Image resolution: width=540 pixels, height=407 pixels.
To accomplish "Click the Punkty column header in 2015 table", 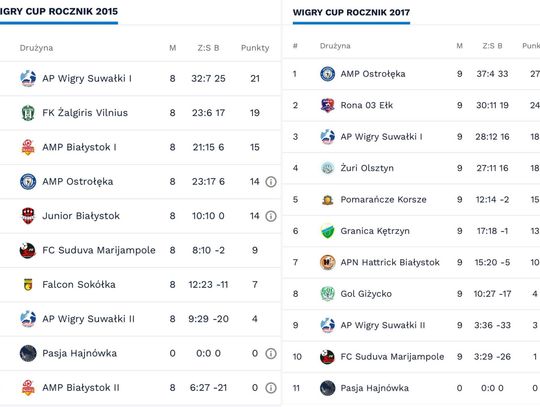I will tap(255, 48).
